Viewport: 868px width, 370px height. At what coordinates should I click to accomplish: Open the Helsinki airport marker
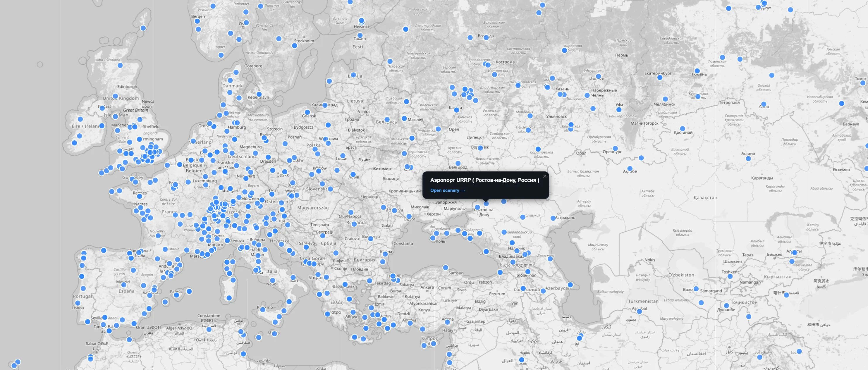pyautogui.click(x=362, y=21)
